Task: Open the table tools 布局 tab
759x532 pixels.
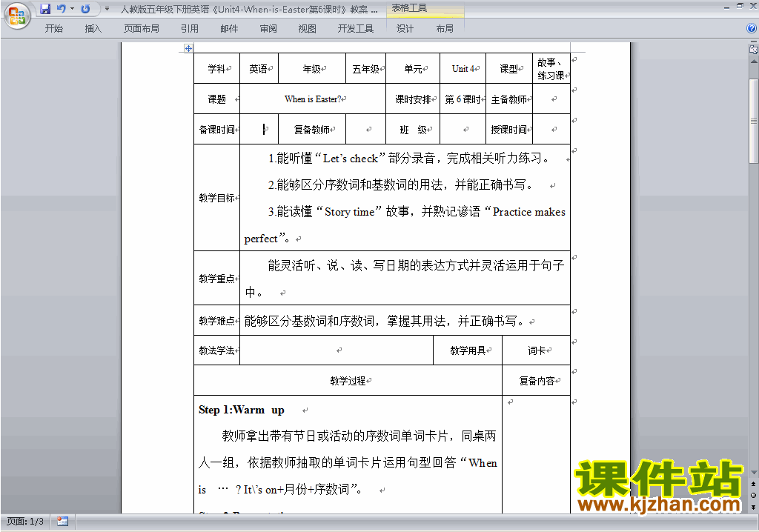Action: 445,29
